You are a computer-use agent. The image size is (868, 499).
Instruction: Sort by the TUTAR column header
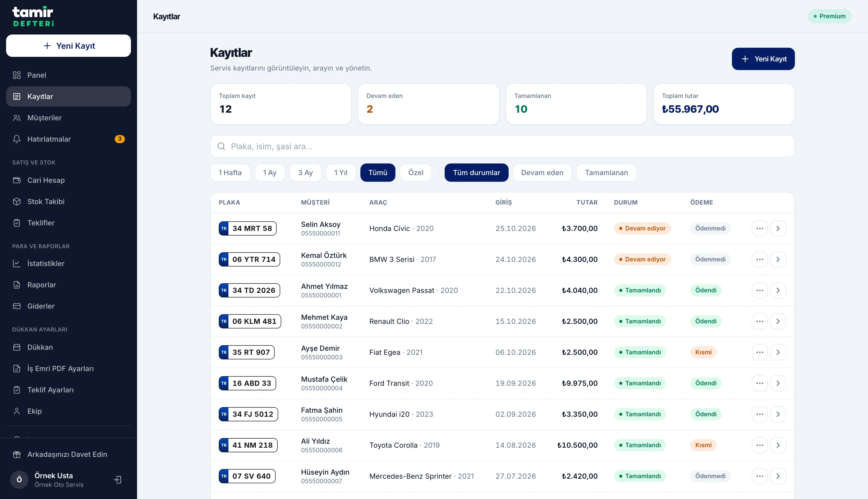587,203
